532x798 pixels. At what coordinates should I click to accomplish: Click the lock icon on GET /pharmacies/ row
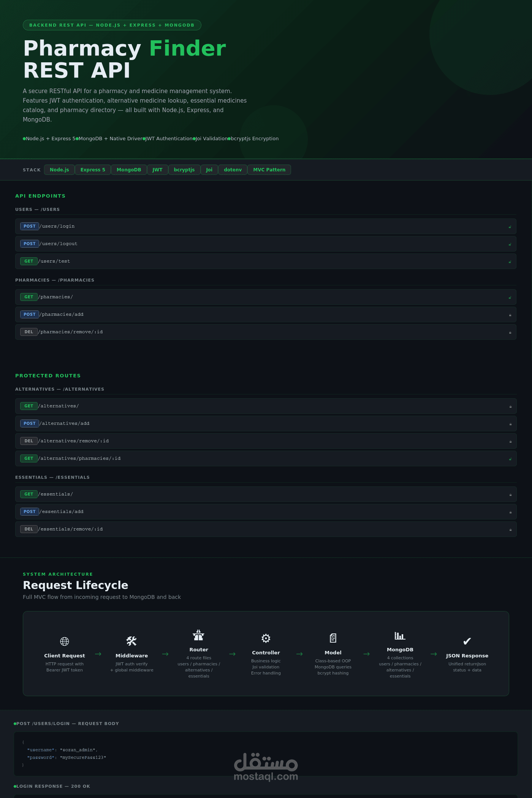510,298
